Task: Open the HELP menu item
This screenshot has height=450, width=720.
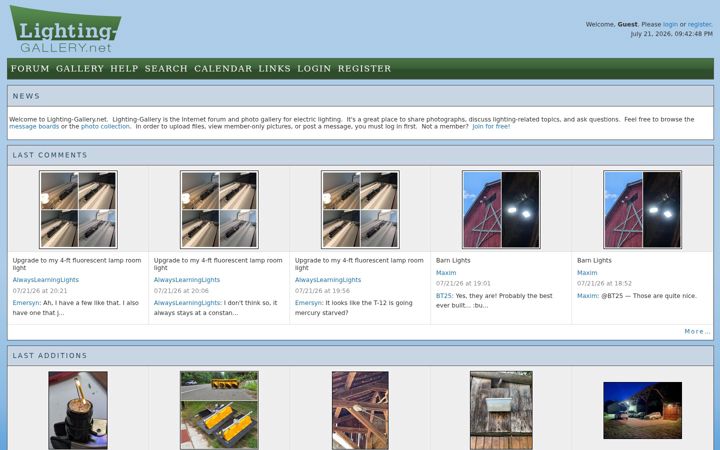Action: coord(124,68)
